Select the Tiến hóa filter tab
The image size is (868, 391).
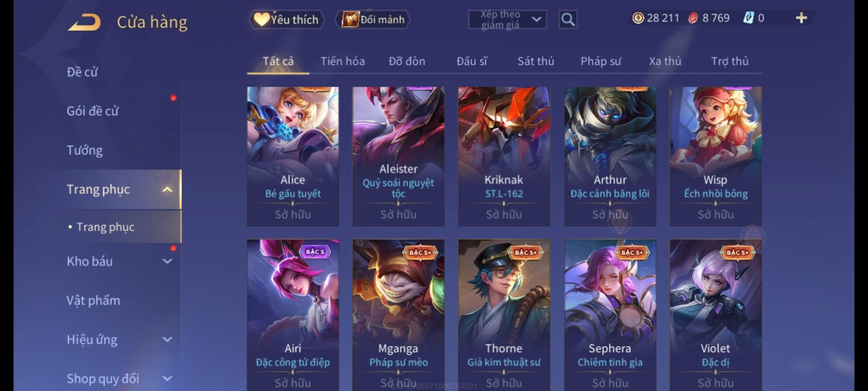pyautogui.click(x=342, y=62)
